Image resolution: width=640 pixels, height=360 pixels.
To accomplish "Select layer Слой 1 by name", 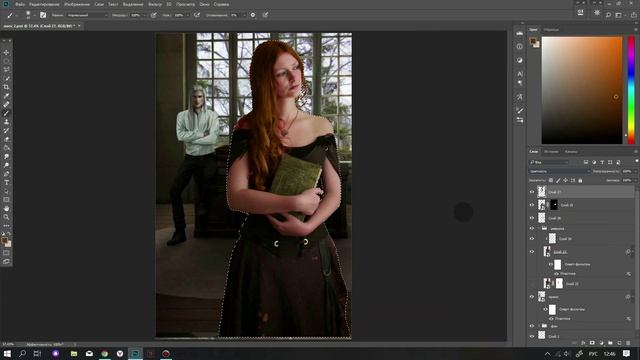I will point(554,336).
